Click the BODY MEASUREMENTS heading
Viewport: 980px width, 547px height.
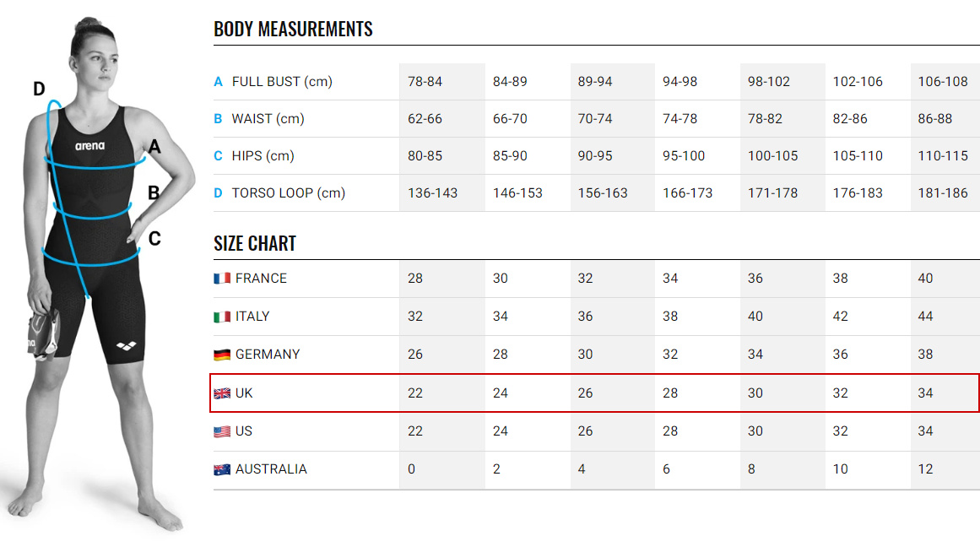point(293,29)
